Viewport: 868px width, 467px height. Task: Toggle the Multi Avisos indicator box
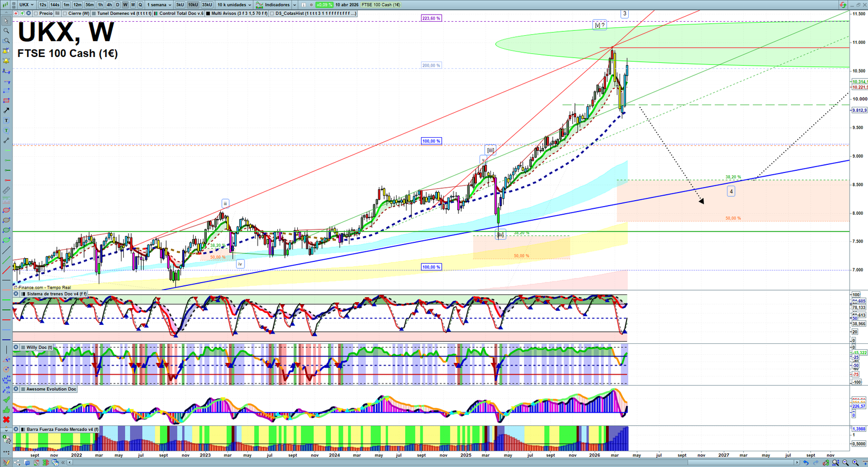point(208,14)
